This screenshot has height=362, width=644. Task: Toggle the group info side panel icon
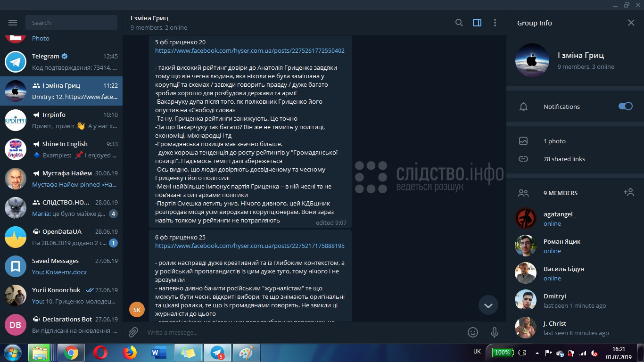click(477, 23)
